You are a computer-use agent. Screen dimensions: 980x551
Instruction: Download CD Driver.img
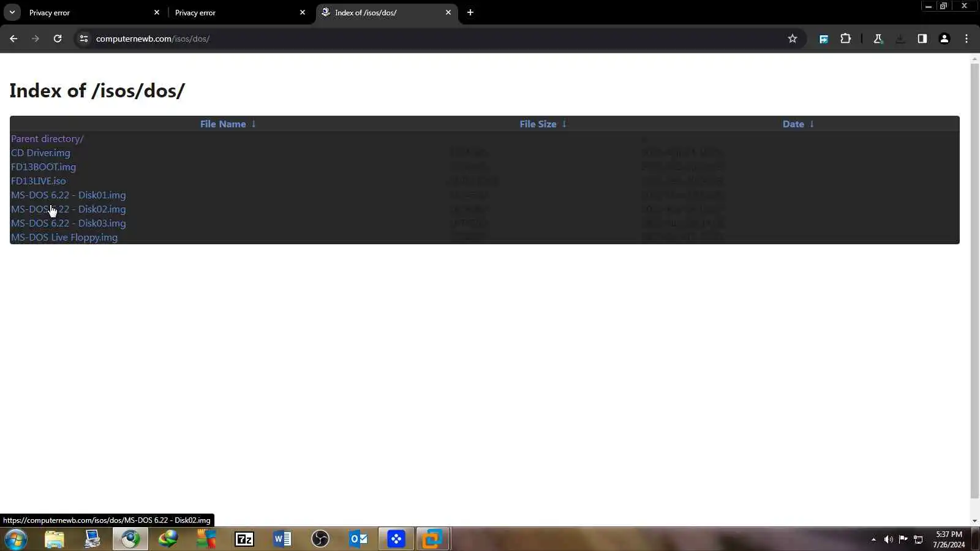(x=40, y=153)
